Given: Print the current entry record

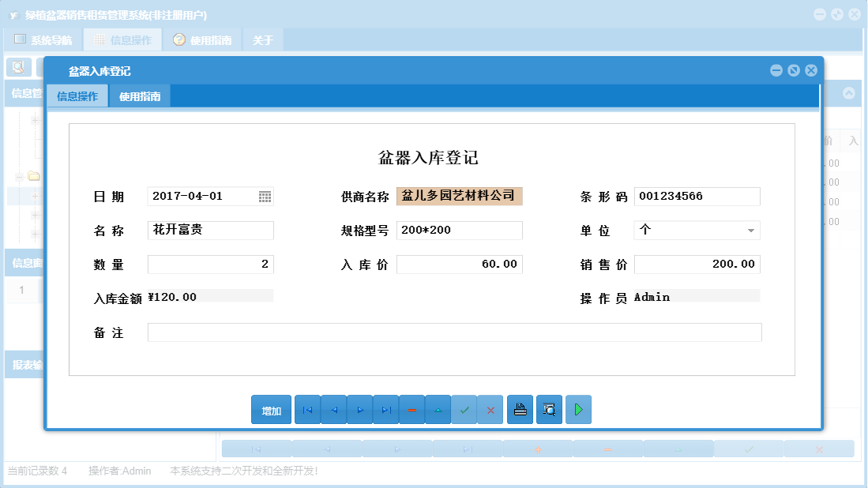Looking at the screenshot, I should tap(520, 409).
